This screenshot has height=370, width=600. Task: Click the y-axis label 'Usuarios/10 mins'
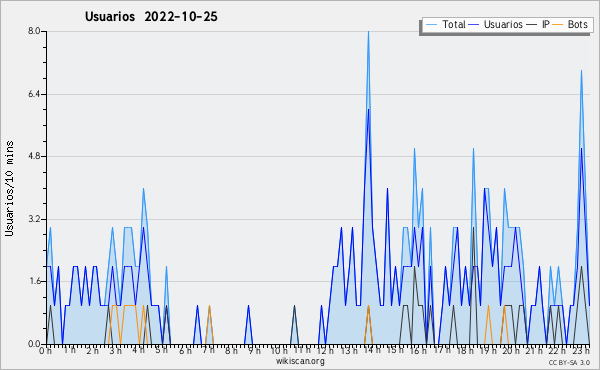(9, 188)
